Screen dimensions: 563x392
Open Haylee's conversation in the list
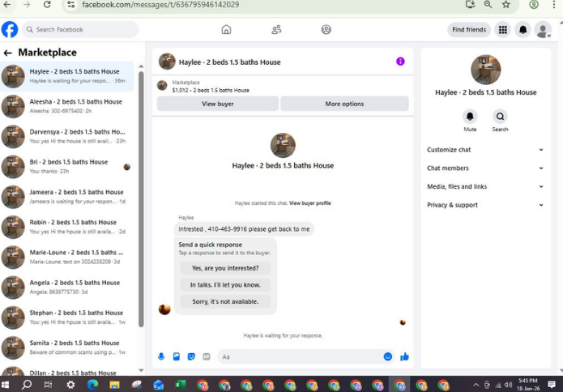[x=67, y=76]
